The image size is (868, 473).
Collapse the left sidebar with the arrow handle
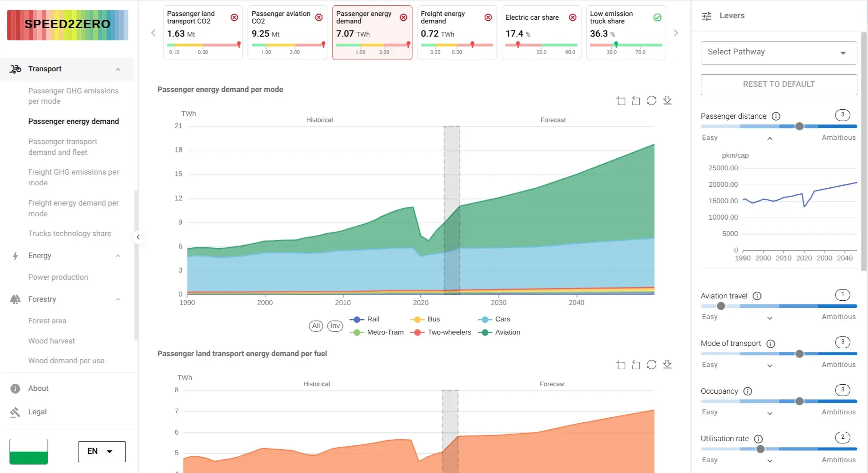coord(138,237)
